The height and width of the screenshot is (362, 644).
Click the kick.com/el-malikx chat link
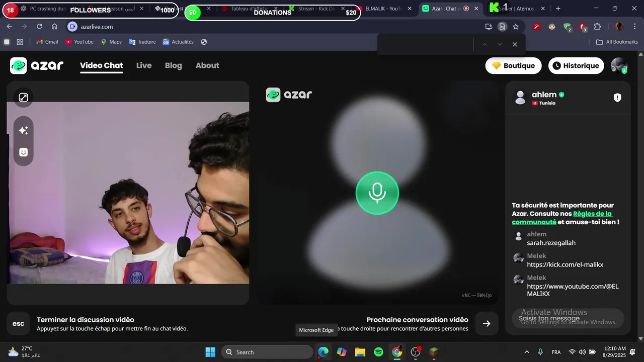(565, 264)
